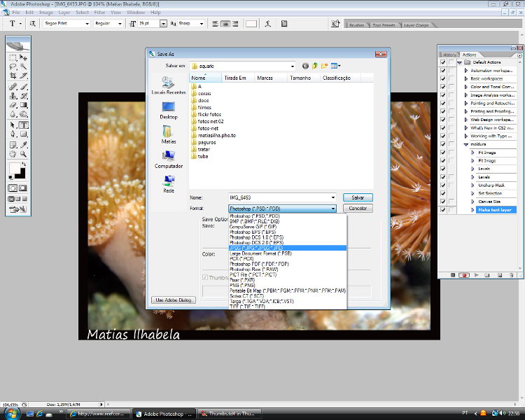
Task: Select the Crop tool in toolbox
Action: (x=13, y=76)
